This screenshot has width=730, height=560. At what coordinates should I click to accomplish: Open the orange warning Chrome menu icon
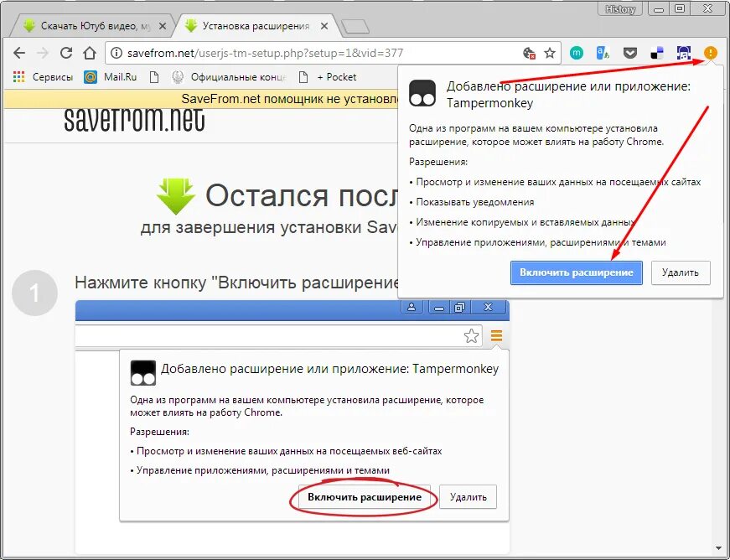(x=710, y=53)
